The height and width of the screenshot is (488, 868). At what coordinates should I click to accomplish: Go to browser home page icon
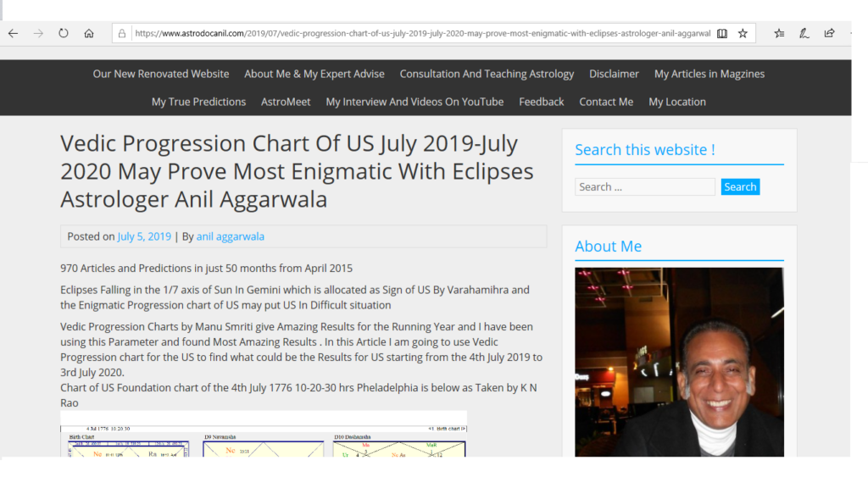click(x=88, y=33)
